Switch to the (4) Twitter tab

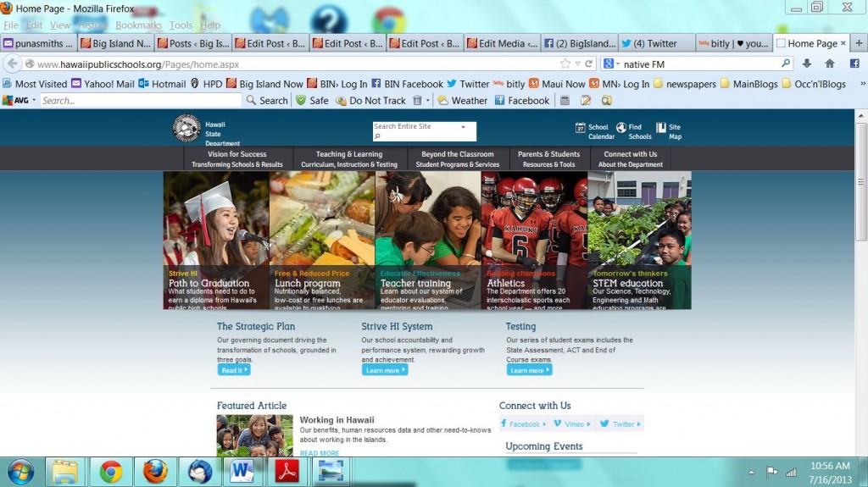coord(655,43)
